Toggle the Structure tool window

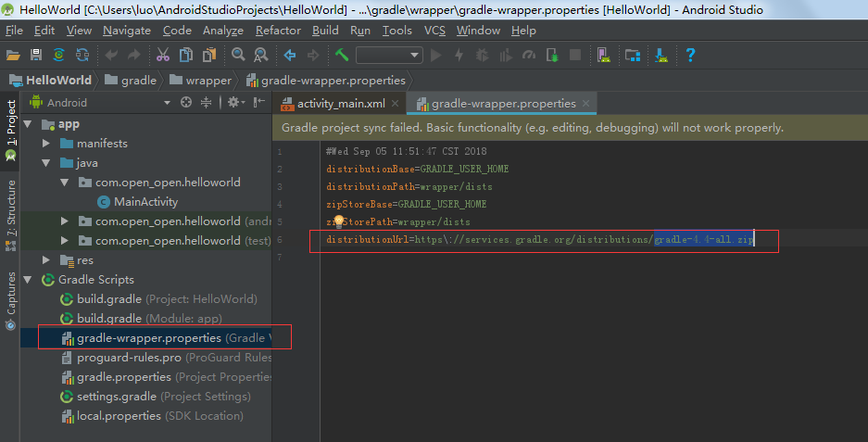pos(10,215)
